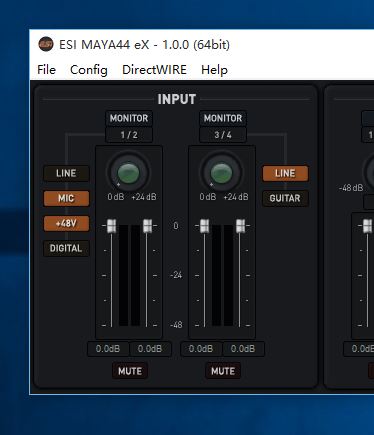
Task: Click the ESI logo icon in title bar
Action: point(46,44)
